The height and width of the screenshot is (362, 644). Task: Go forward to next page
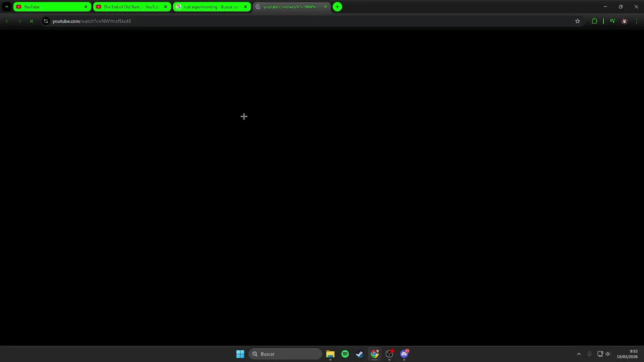[x=19, y=21]
